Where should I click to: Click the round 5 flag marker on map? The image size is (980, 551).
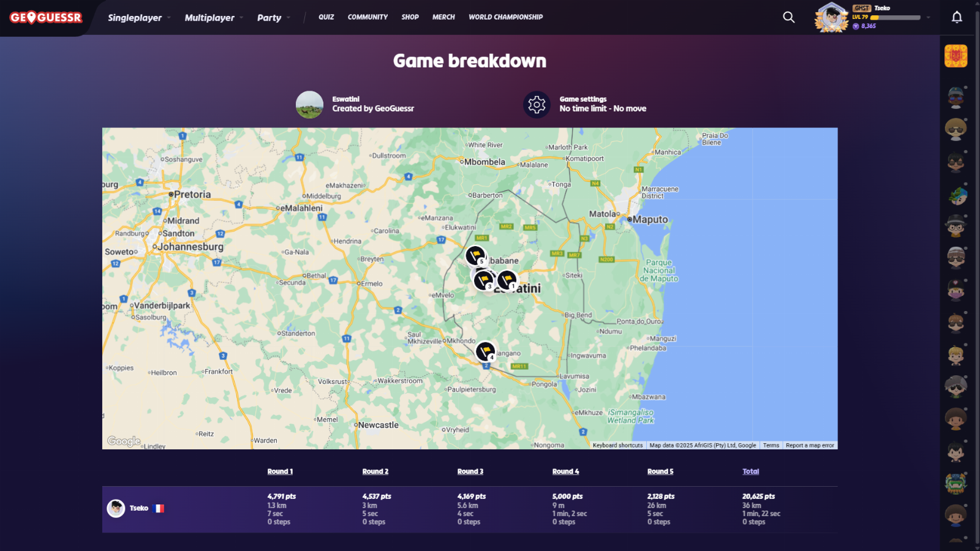(475, 255)
